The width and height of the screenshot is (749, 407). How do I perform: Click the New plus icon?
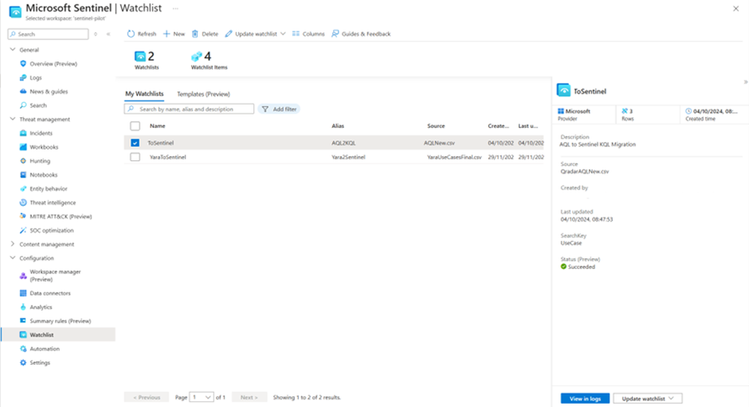(167, 34)
